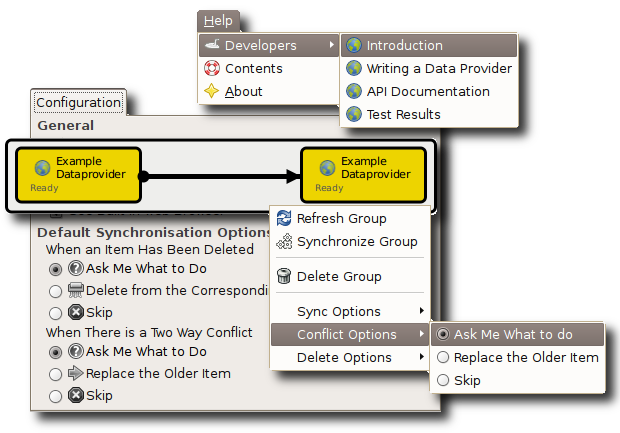Click globe icon beside API Documentation

pos(354,91)
